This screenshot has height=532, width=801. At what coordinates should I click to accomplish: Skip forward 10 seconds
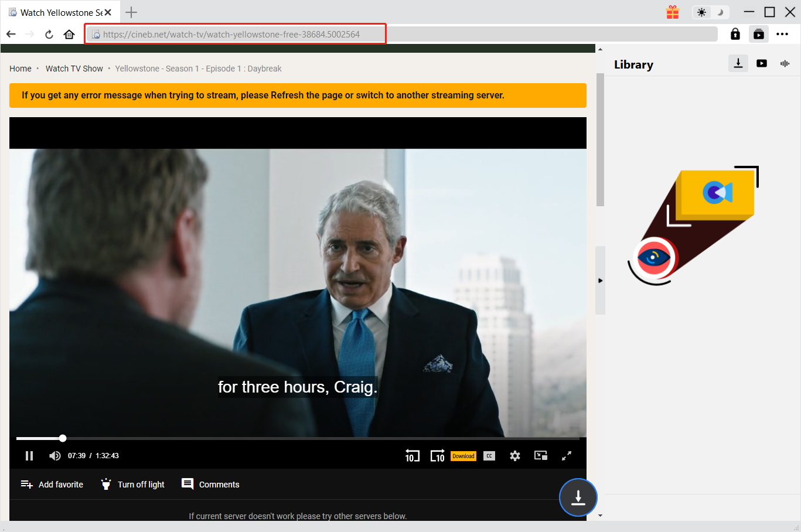[437, 456]
